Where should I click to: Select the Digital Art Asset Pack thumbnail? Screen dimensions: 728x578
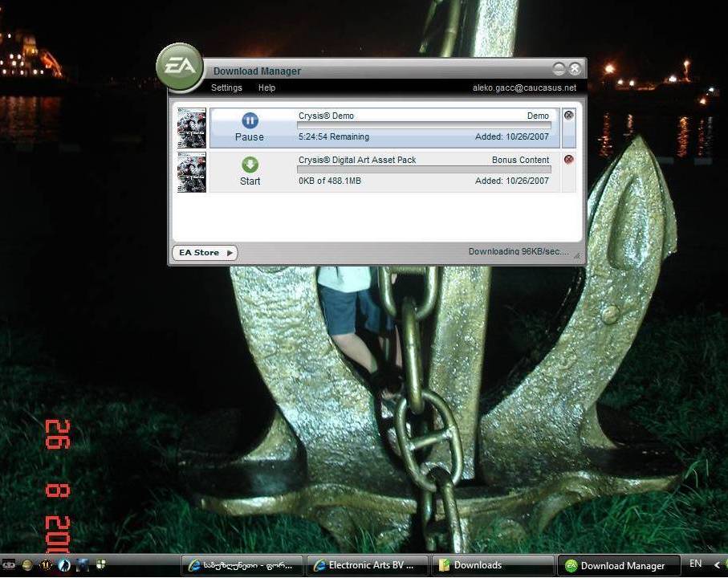point(191,172)
